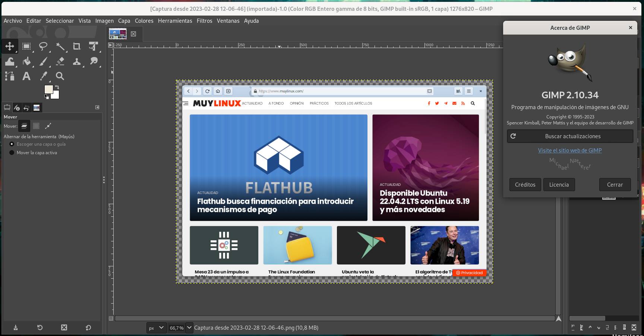
Task: Lower layer arrow in the layers panel
Action: click(599, 328)
